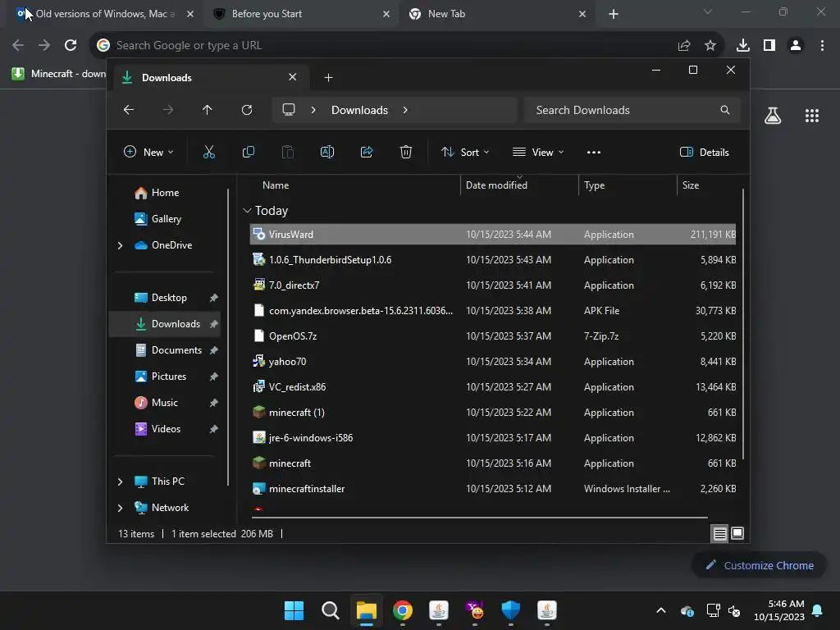This screenshot has height=630, width=840.
Task: Sort by Name column header
Action: (276, 185)
